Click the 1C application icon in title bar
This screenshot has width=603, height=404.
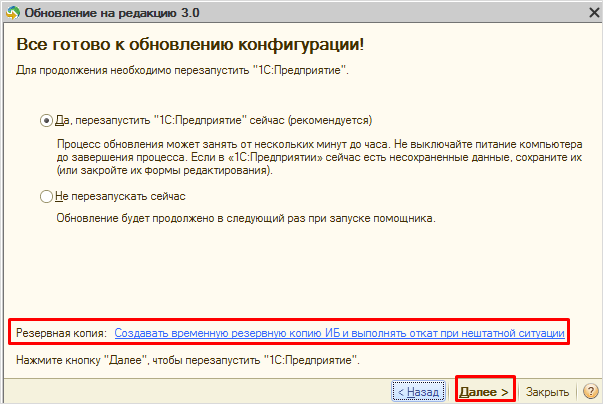12,11
